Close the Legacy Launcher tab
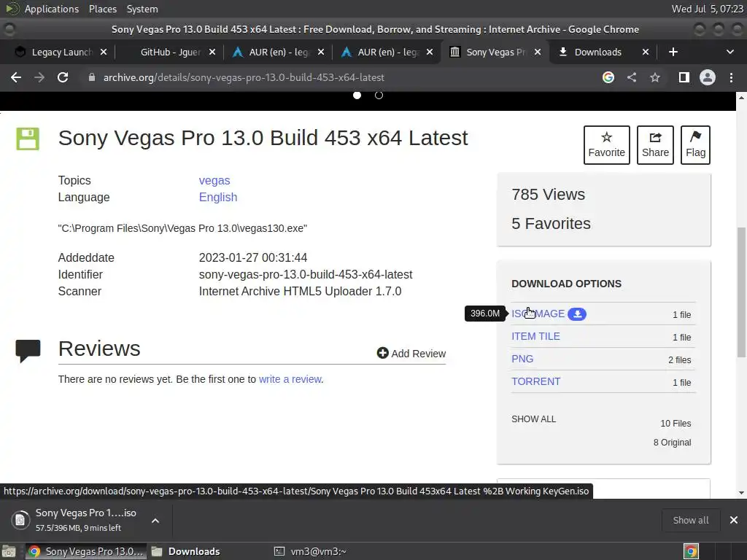Viewport: 747px width, 560px height. click(x=104, y=52)
